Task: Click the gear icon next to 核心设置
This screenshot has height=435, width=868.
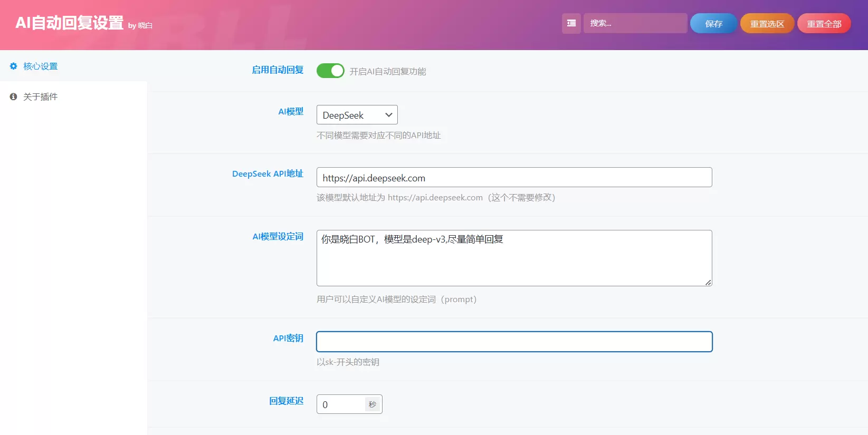Action: pos(14,66)
